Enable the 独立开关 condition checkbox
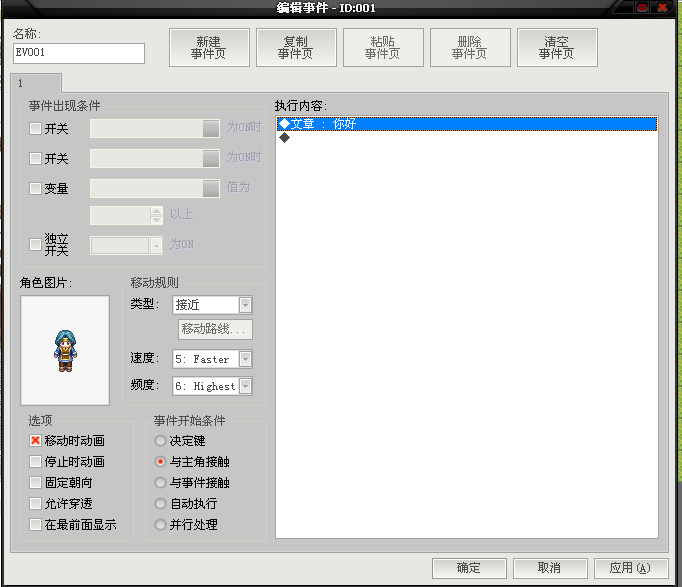 [x=35, y=244]
